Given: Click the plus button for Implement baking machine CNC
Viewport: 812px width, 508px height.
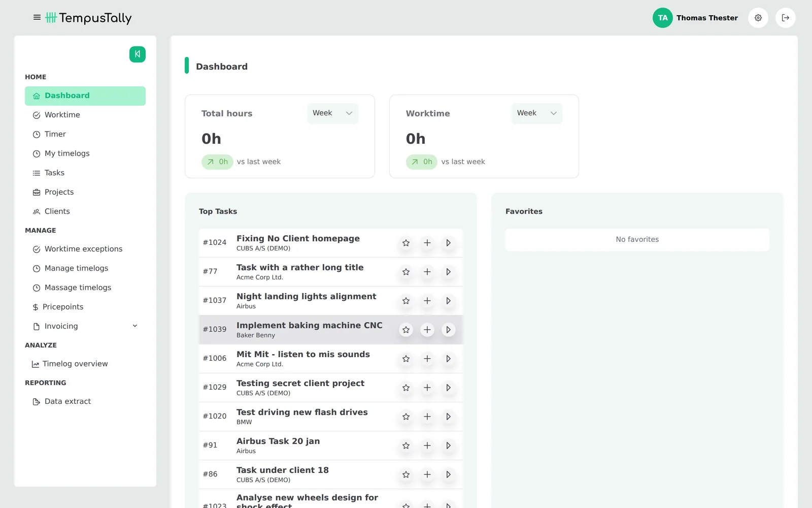Looking at the screenshot, I should 427,330.
